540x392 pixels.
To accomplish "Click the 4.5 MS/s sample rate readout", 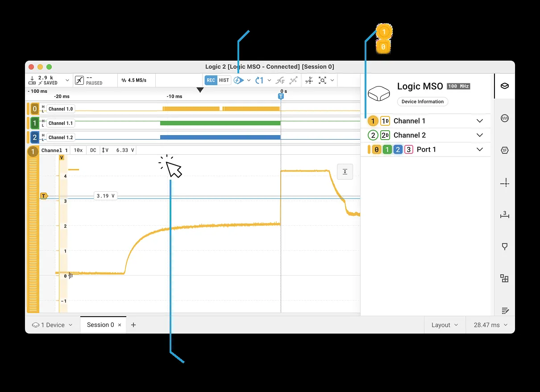I will 134,80.
